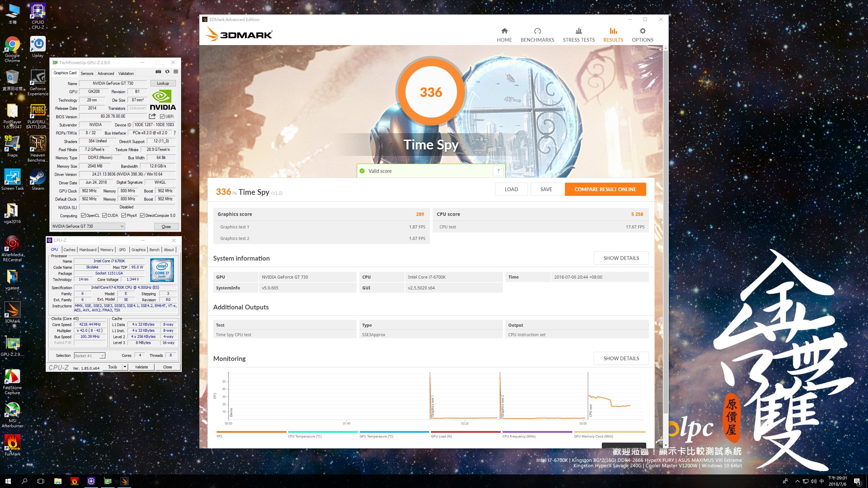Open the Uplay desktop icon
The image size is (868, 488).
38,47
